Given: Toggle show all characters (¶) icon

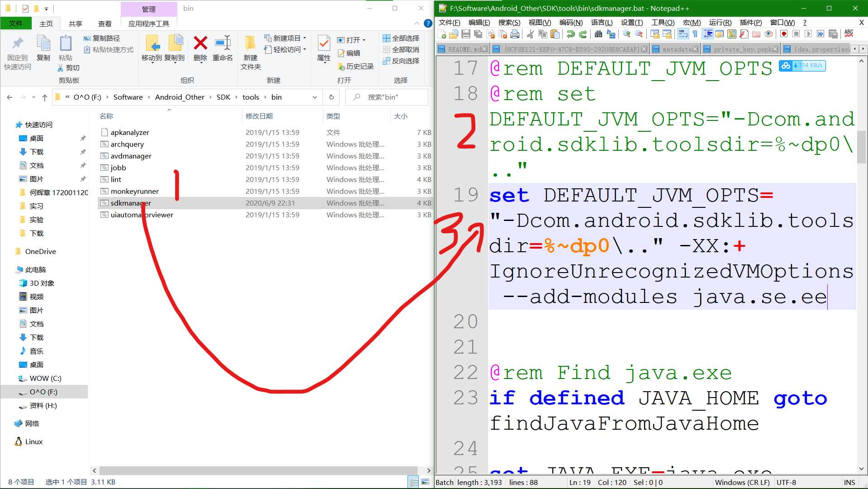Looking at the screenshot, I should pos(695,34).
